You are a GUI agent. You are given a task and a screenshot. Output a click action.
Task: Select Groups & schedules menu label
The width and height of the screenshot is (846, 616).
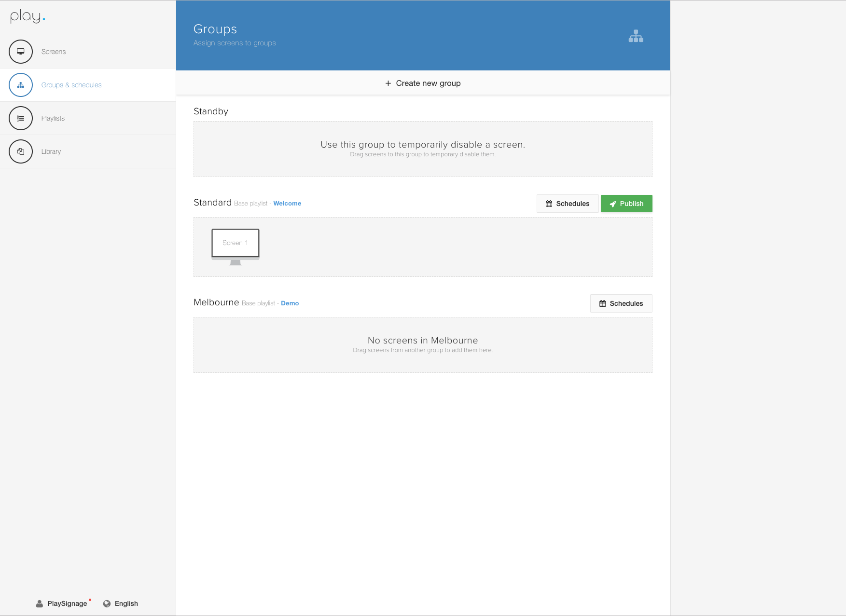pyautogui.click(x=71, y=85)
